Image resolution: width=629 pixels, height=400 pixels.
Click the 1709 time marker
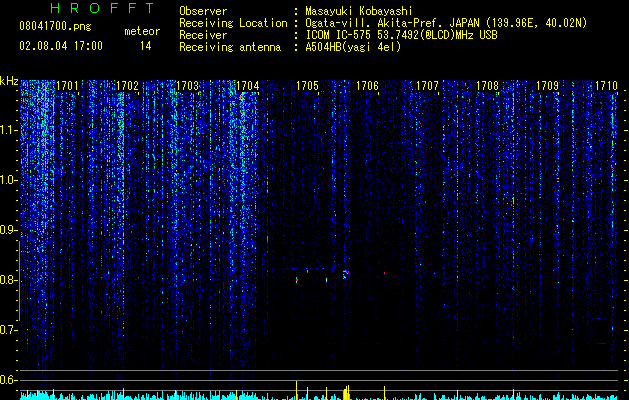(x=548, y=86)
